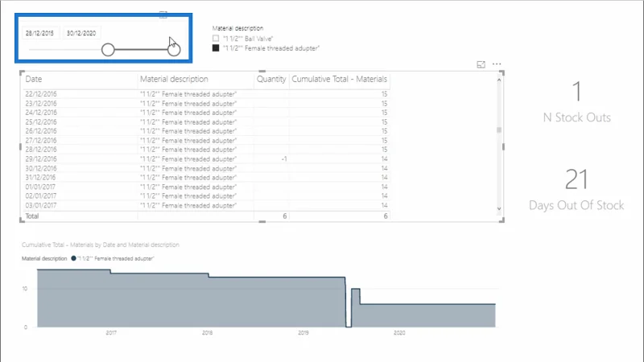Uncheck the Female threaded adupter checkbox
Screen dimensions: 644x362
click(216, 48)
